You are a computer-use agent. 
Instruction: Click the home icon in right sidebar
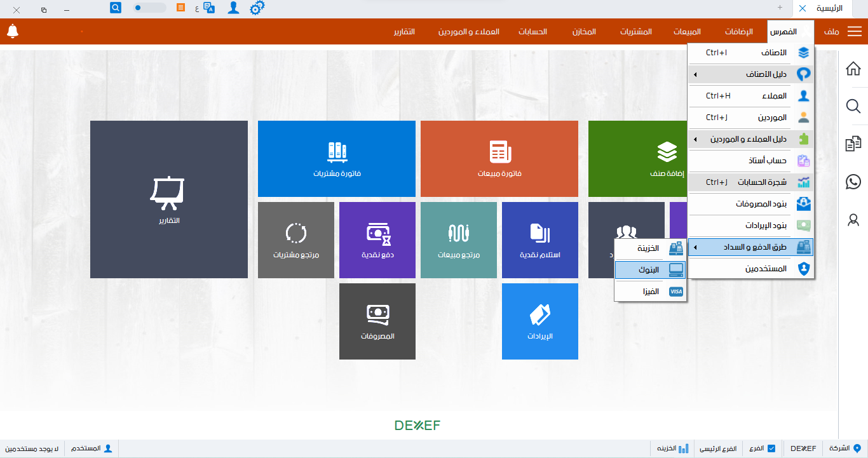pos(853,69)
